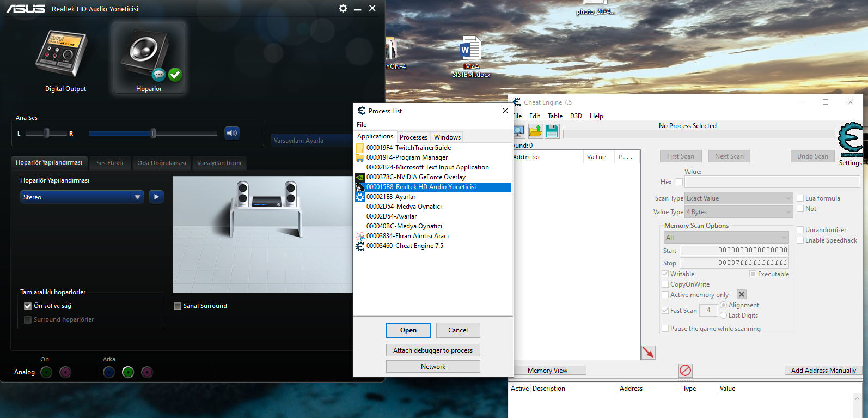Click Open button in Process List
The image size is (868, 418).
coord(408,330)
